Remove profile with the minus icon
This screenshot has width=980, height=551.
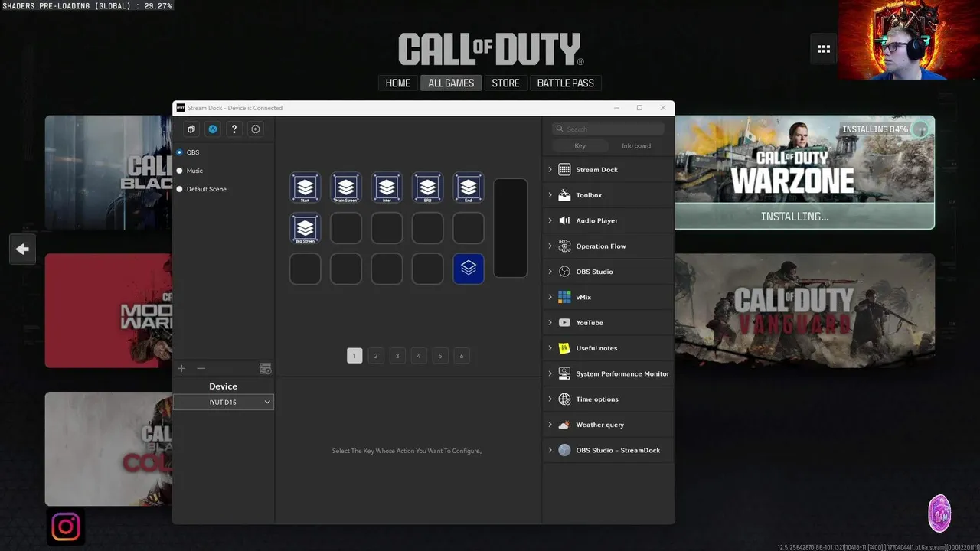(201, 368)
